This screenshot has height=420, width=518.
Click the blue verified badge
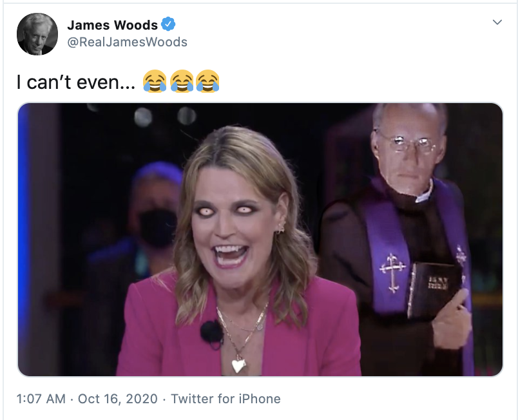click(168, 24)
